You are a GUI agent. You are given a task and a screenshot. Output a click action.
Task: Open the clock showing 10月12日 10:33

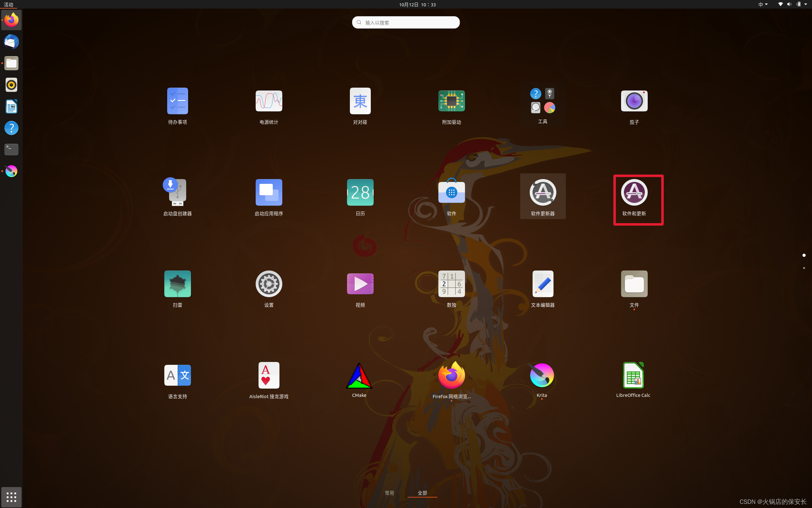[417, 4]
